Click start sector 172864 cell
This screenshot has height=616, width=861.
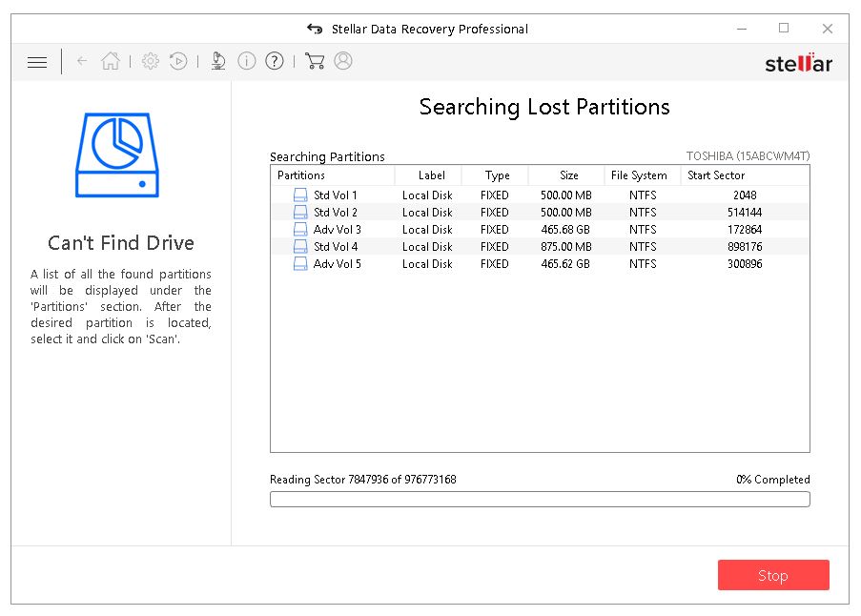tap(745, 229)
